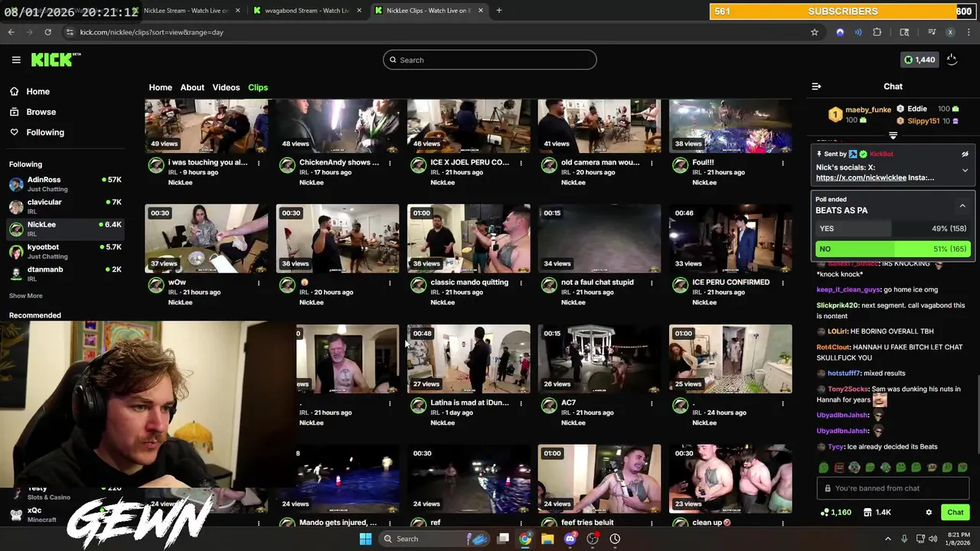Open Discord from the taskbar
This screenshot has height=551, width=980.
pos(570,539)
